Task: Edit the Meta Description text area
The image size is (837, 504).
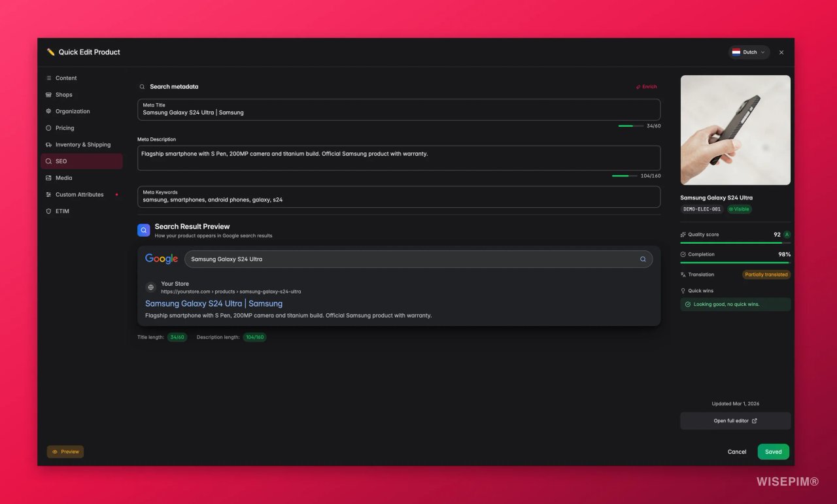Action: click(399, 158)
